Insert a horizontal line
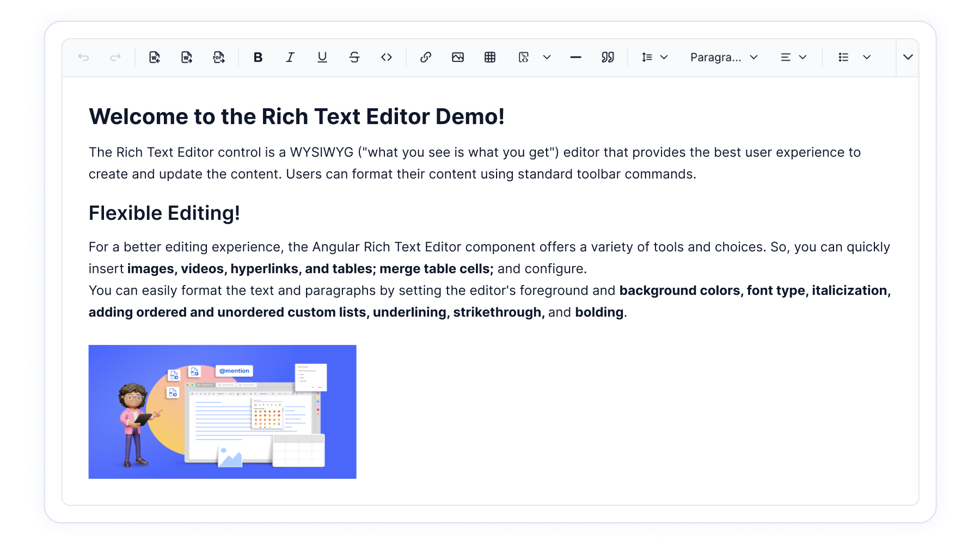Screen dimensions: 980x544 click(x=575, y=57)
